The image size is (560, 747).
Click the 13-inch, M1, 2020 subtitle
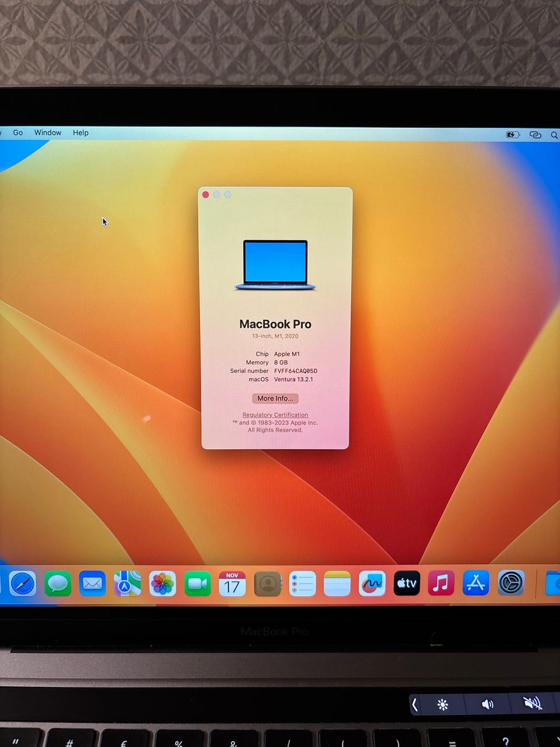275,336
